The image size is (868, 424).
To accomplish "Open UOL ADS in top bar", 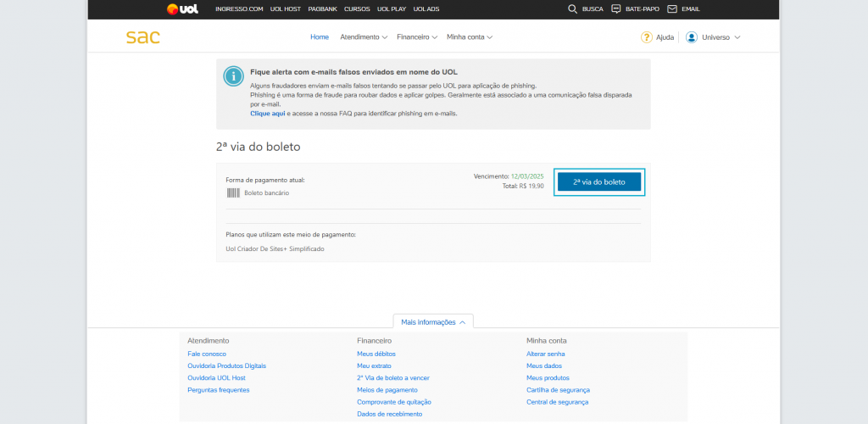I will tap(426, 9).
